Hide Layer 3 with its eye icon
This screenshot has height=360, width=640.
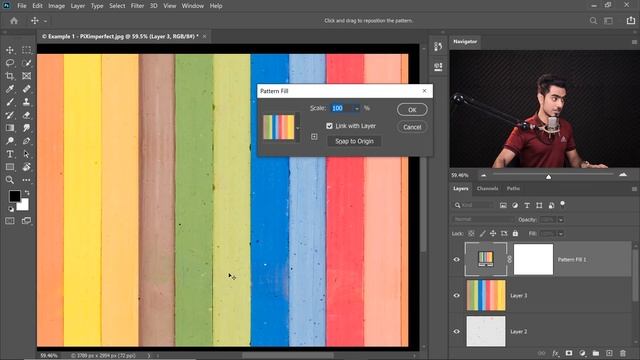[x=456, y=296]
